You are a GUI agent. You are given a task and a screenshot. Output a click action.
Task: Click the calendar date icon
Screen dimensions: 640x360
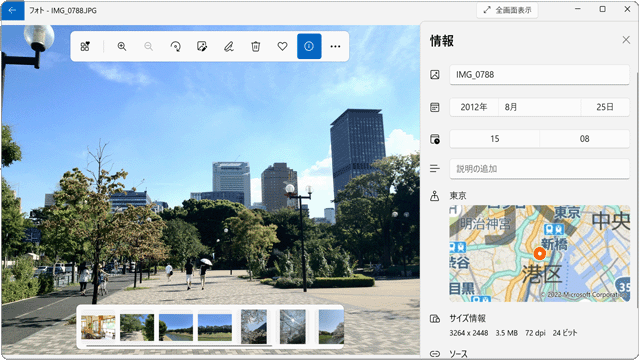point(435,107)
